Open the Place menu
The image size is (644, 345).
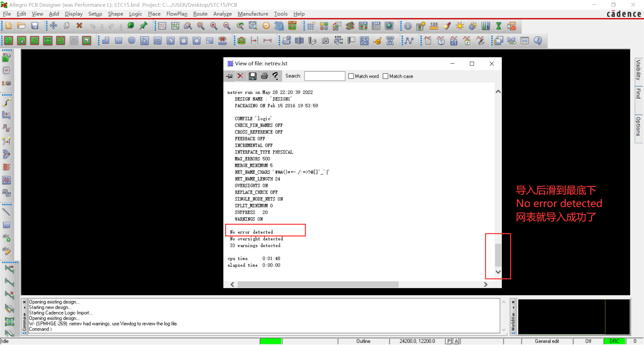[154, 14]
